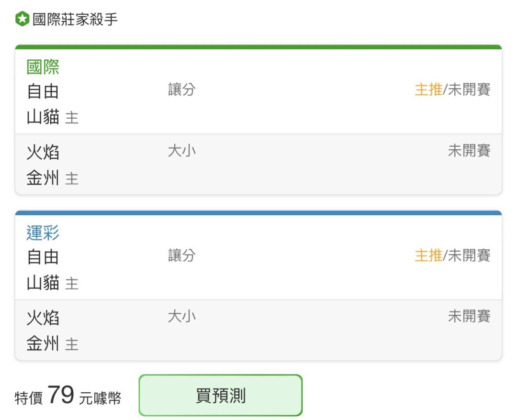
Task: Select 金州 home team in 運彩 card
Action: coord(43,344)
